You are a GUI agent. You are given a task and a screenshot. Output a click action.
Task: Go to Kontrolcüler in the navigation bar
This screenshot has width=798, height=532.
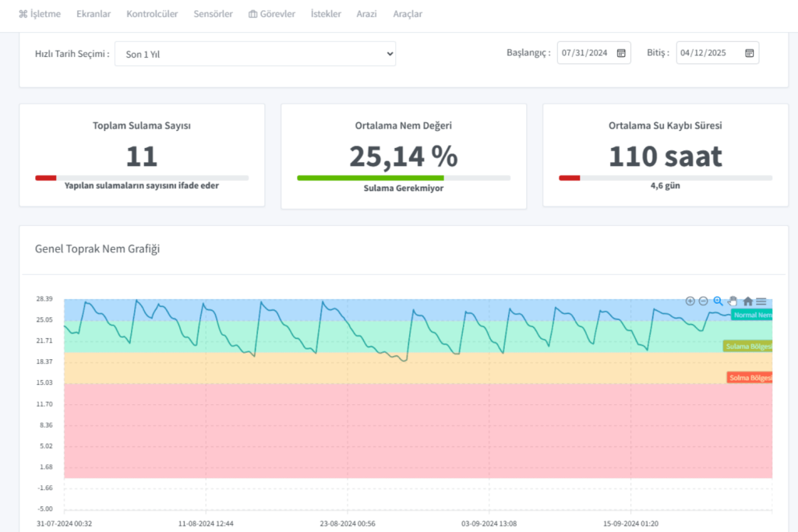152,14
